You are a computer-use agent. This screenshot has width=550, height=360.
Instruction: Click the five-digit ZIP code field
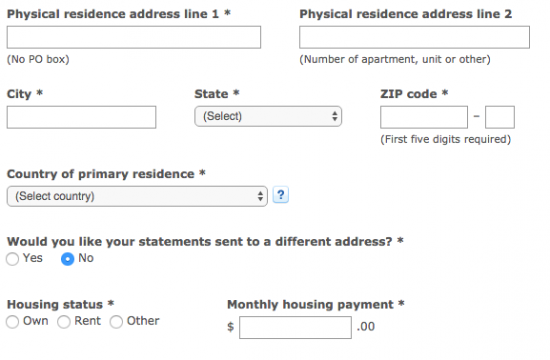424,117
